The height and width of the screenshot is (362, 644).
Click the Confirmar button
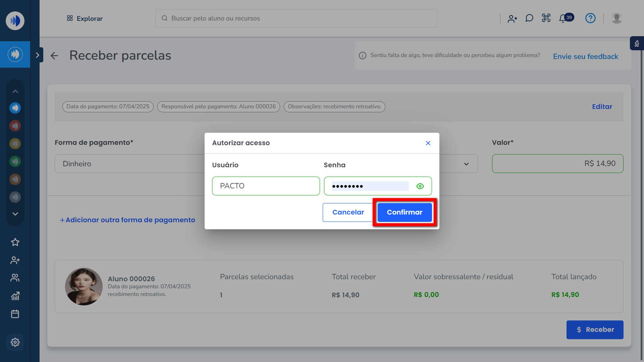[405, 212]
